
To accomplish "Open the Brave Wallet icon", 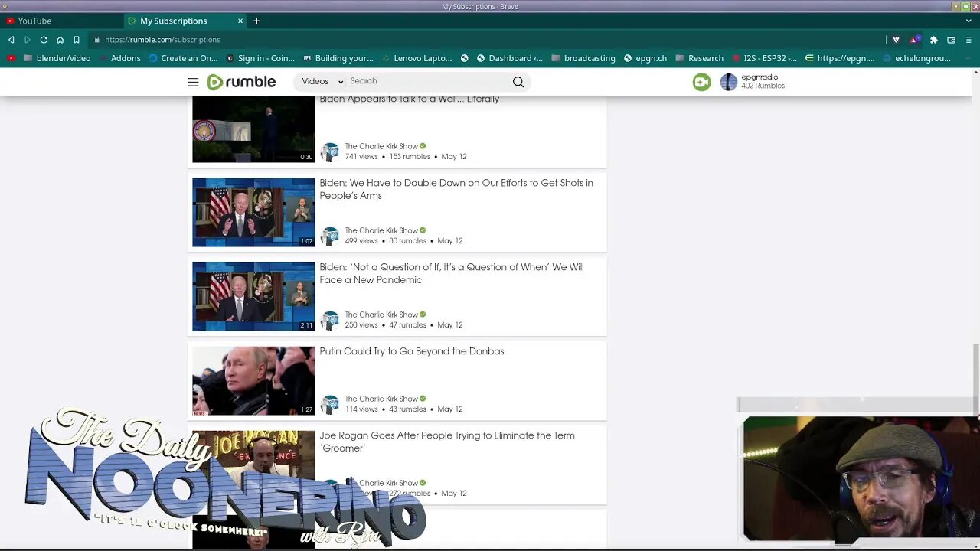I will (x=951, y=40).
